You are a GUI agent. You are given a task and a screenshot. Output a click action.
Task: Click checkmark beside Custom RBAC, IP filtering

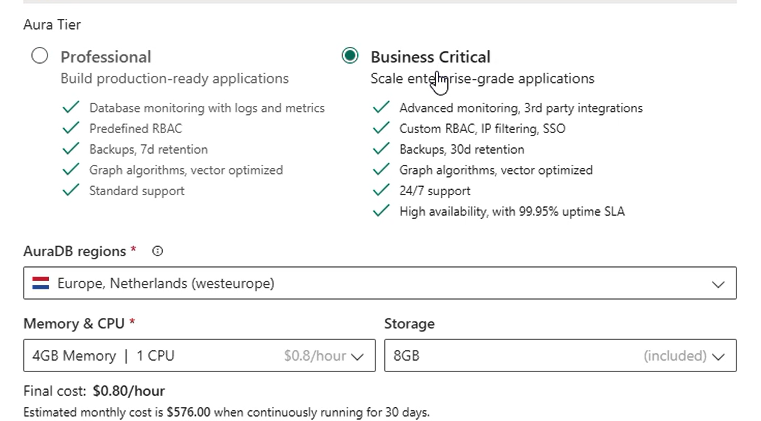pyautogui.click(x=381, y=128)
